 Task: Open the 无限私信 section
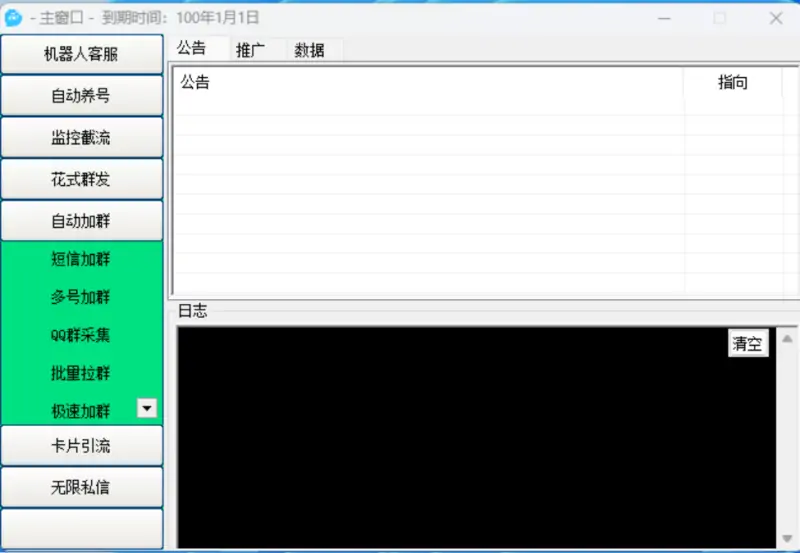coord(81,487)
